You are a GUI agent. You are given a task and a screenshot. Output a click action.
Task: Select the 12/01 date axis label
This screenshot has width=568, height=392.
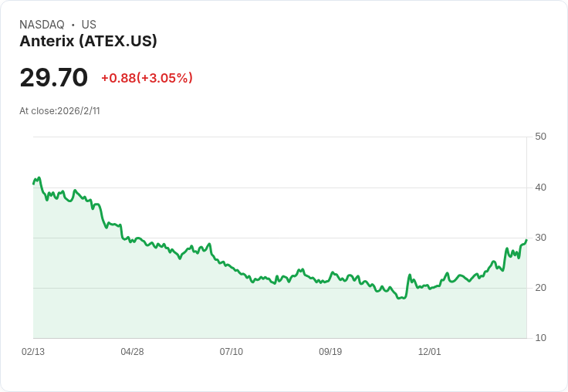[429, 352]
